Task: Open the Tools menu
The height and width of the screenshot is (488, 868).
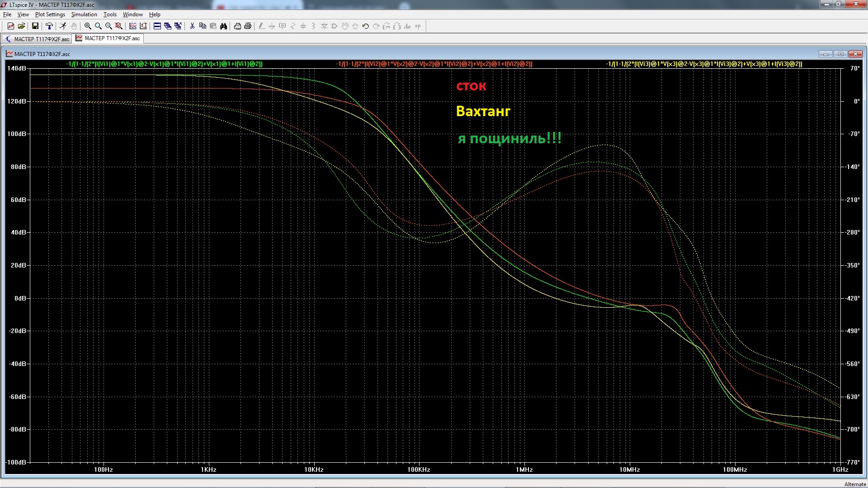Action: click(x=110, y=14)
